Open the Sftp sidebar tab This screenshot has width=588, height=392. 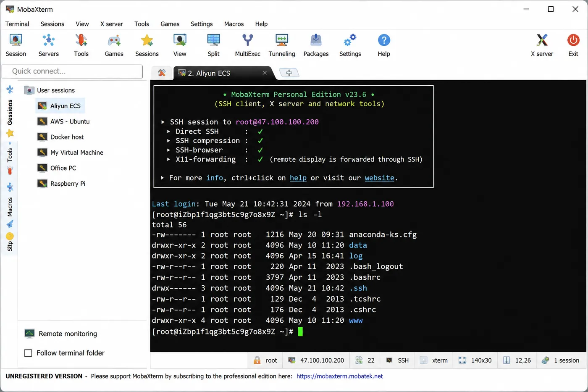(10, 246)
